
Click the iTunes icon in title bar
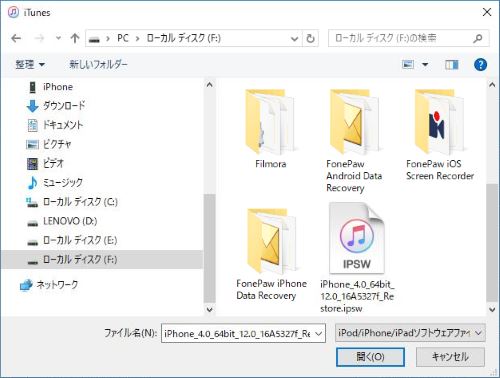[x=13, y=13]
